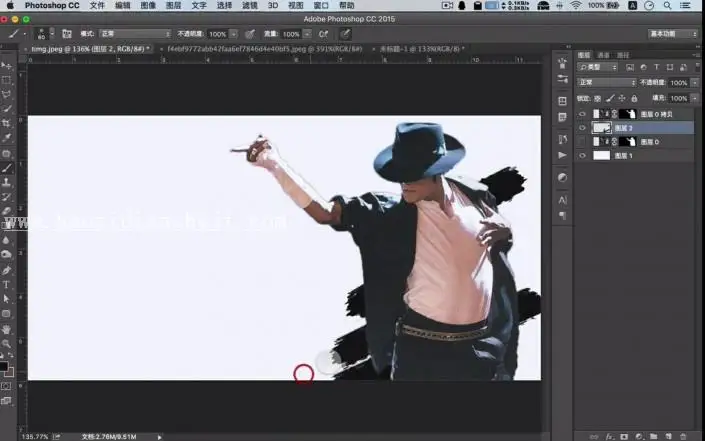Select the Rectangular Marquee tool
The width and height of the screenshot is (705, 441).
click(x=6, y=80)
